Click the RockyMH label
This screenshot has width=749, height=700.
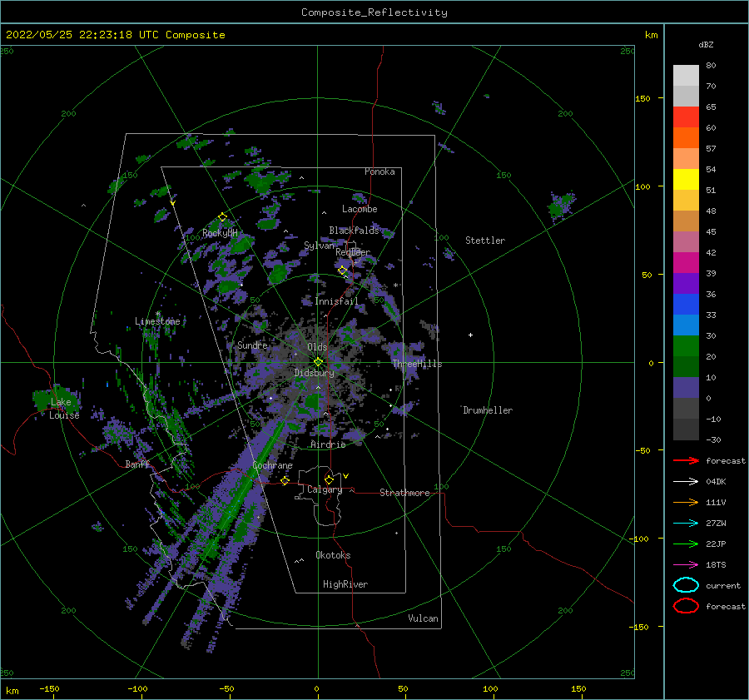(220, 233)
